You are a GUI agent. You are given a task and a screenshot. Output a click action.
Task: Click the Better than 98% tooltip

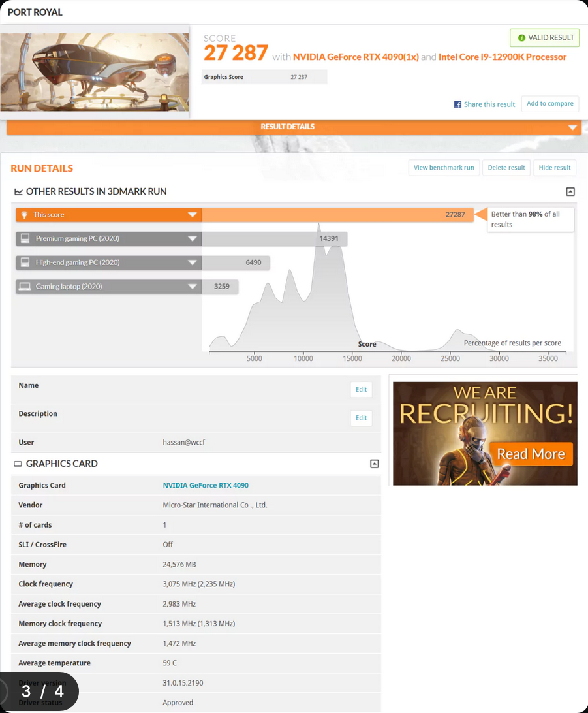point(531,219)
